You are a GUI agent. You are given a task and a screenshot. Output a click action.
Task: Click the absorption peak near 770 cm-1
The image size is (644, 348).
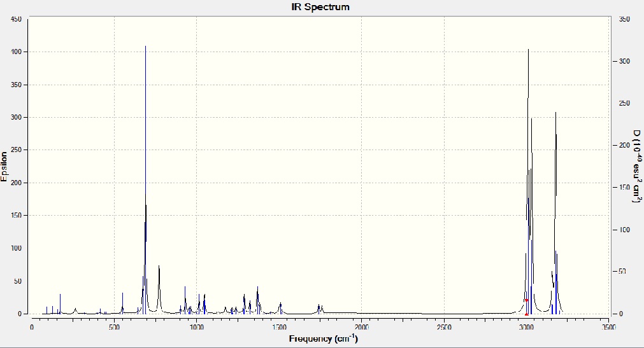159,289
